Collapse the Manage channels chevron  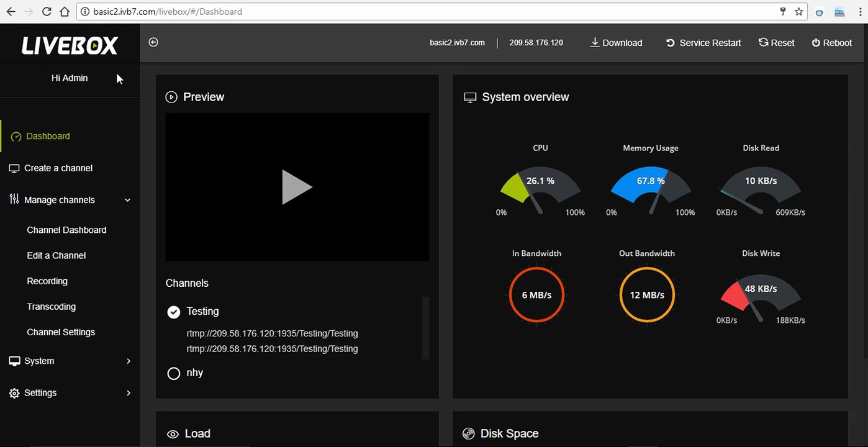click(128, 200)
